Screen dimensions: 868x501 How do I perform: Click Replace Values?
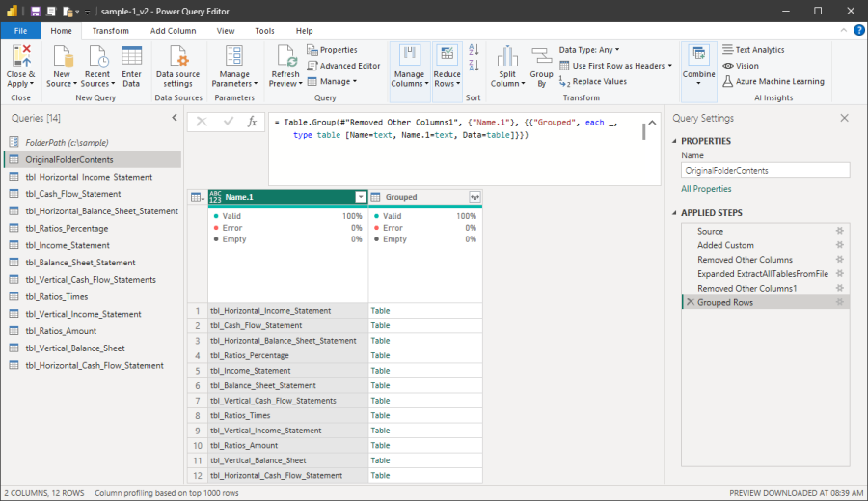pyautogui.click(x=593, y=81)
